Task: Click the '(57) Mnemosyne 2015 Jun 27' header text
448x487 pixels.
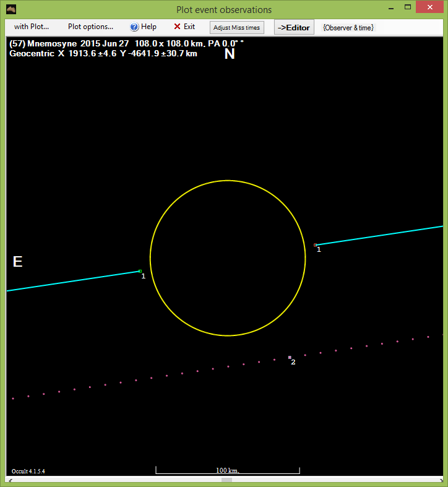Action: [69, 44]
